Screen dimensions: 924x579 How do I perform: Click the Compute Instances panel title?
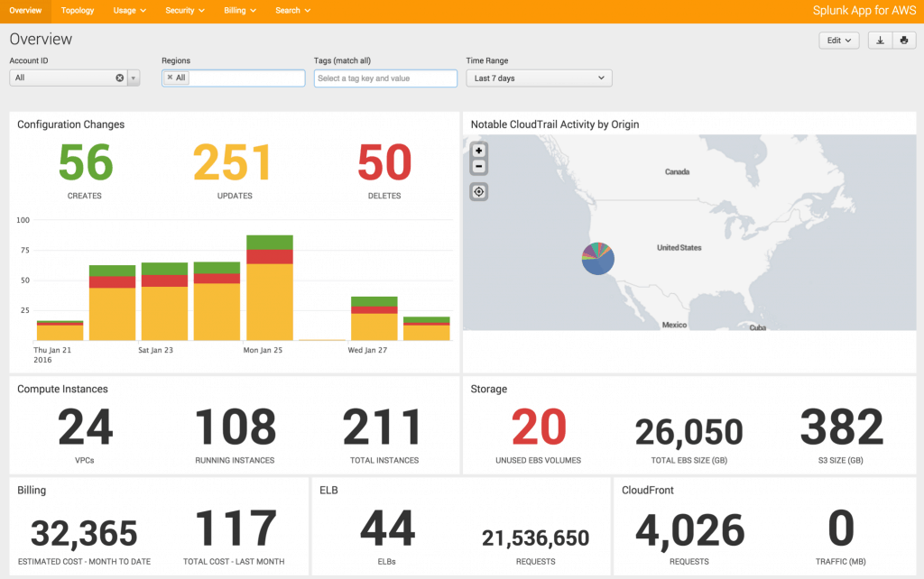tap(62, 389)
